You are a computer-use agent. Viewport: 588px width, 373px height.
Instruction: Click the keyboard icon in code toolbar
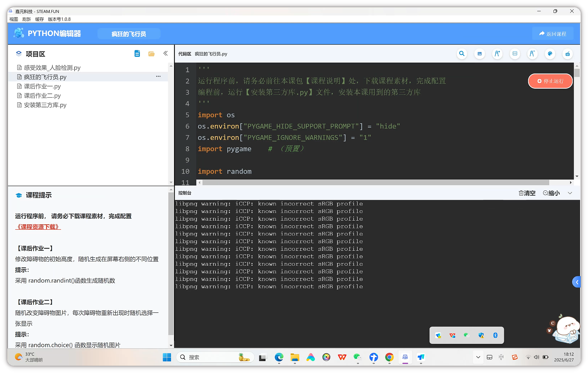pyautogui.click(x=567, y=54)
